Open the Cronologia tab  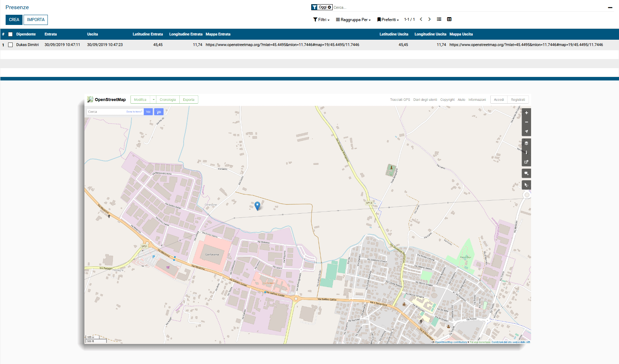pos(168,100)
